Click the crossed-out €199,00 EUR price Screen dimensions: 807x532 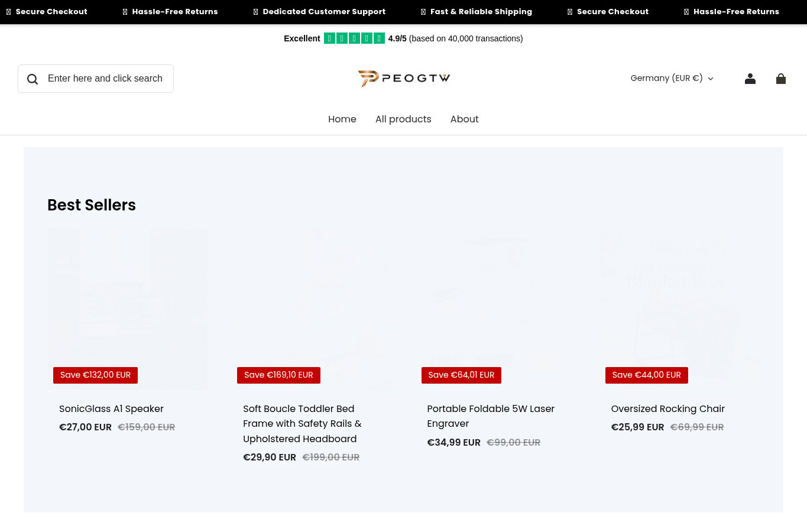[x=330, y=457]
